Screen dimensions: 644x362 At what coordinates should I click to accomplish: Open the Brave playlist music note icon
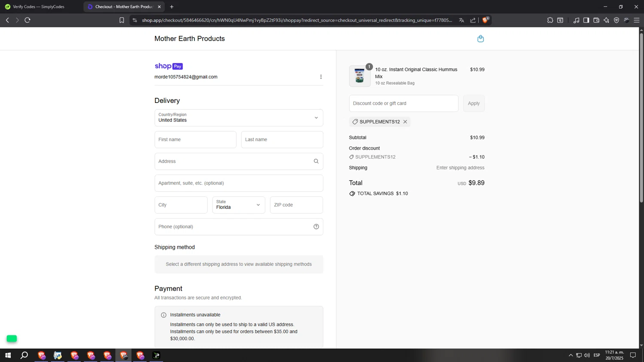576,20
